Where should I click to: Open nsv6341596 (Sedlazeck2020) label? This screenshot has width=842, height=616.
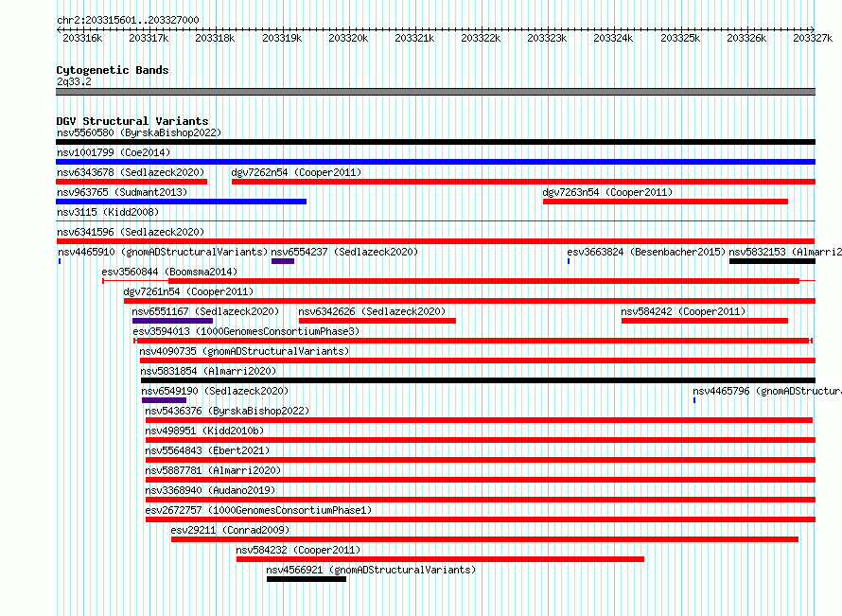point(131,232)
